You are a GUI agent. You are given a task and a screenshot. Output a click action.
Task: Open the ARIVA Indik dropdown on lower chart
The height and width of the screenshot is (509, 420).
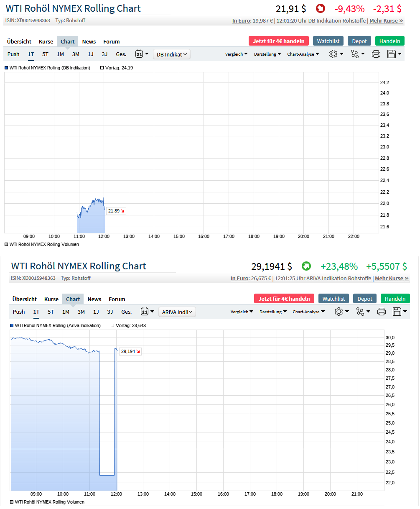(x=177, y=312)
